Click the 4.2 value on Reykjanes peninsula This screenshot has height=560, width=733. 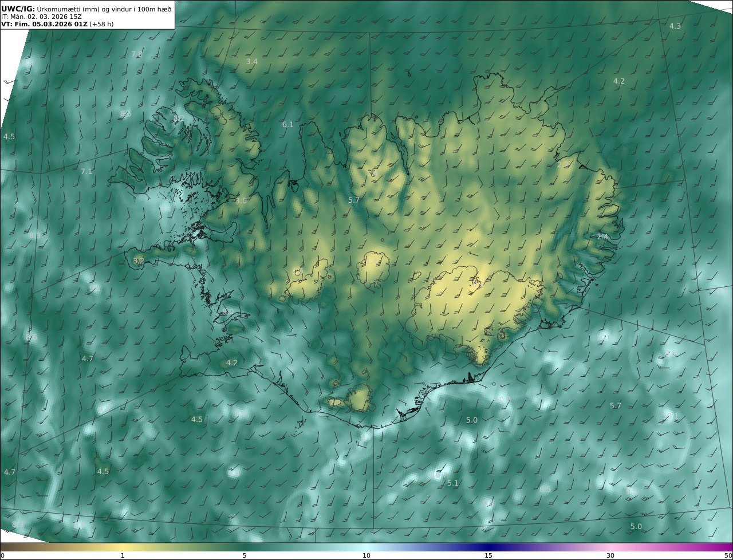point(231,362)
